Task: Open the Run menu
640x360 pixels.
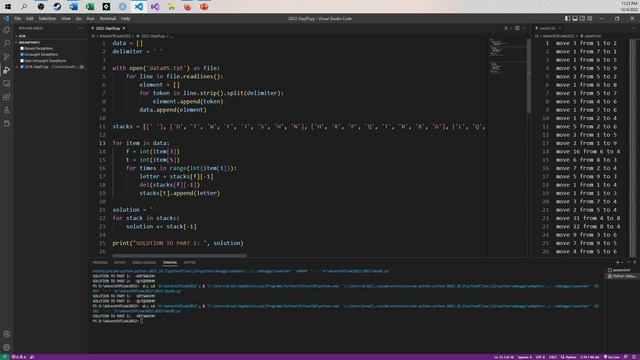Action: [x=90, y=18]
